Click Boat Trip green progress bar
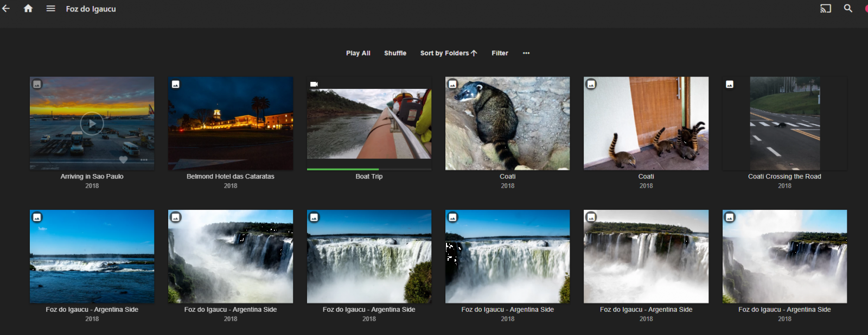The width and height of the screenshot is (868, 335). pos(343,169)
